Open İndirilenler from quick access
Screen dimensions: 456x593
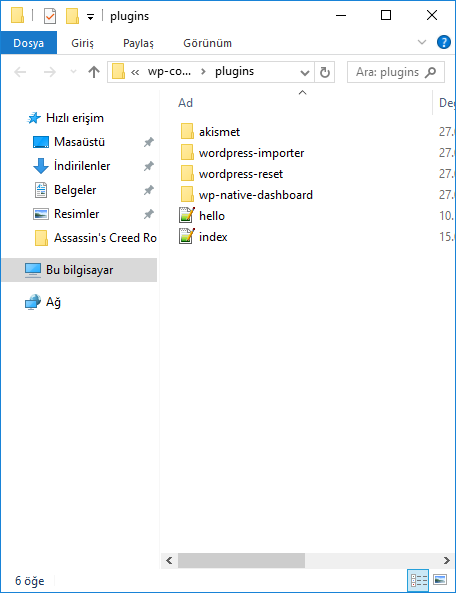82,166
